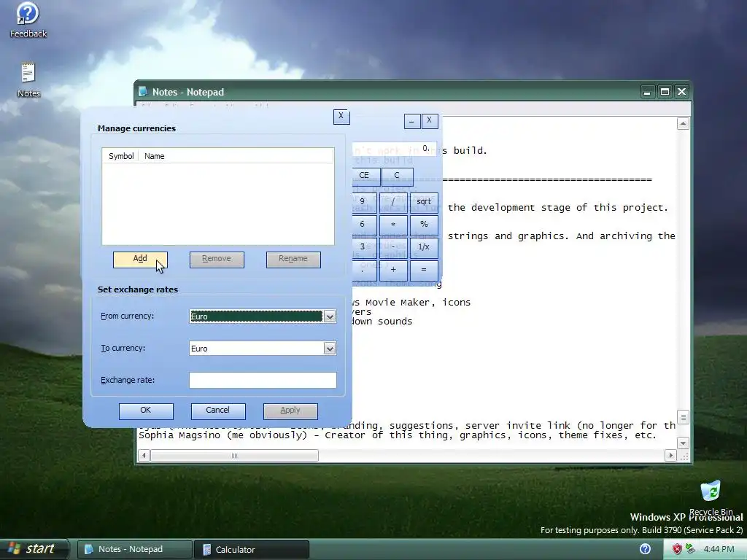Click the Notepad title bar icon
747x560 pixels.
[x=142, y=91]
